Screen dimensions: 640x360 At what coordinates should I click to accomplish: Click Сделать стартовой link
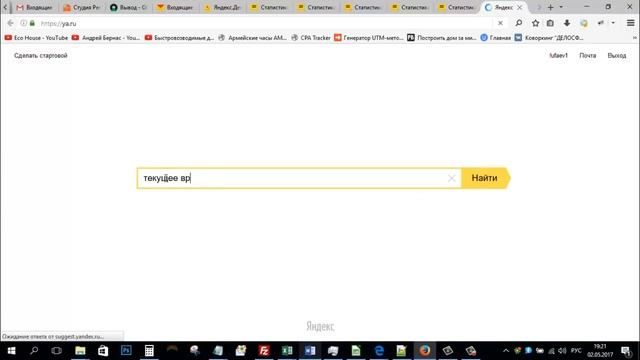coord(41,56)
